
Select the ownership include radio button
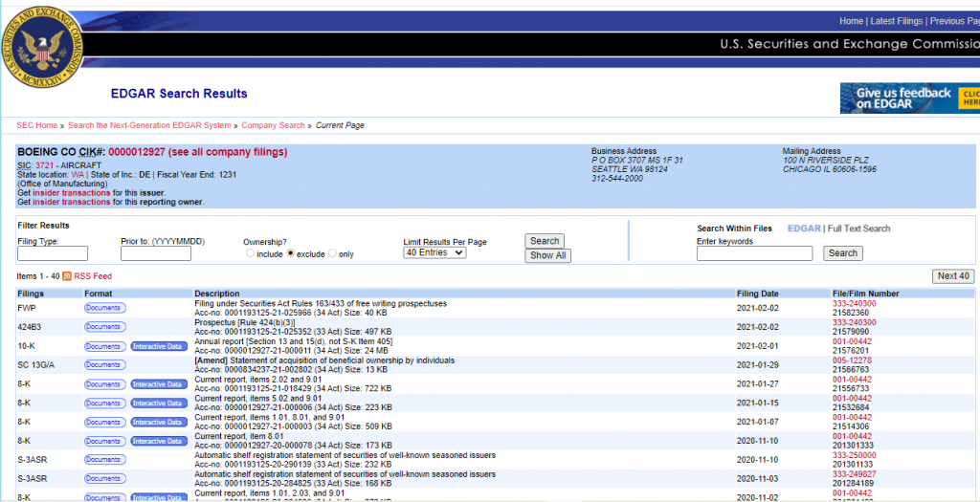pyautogui.click(x=250, y=254)
